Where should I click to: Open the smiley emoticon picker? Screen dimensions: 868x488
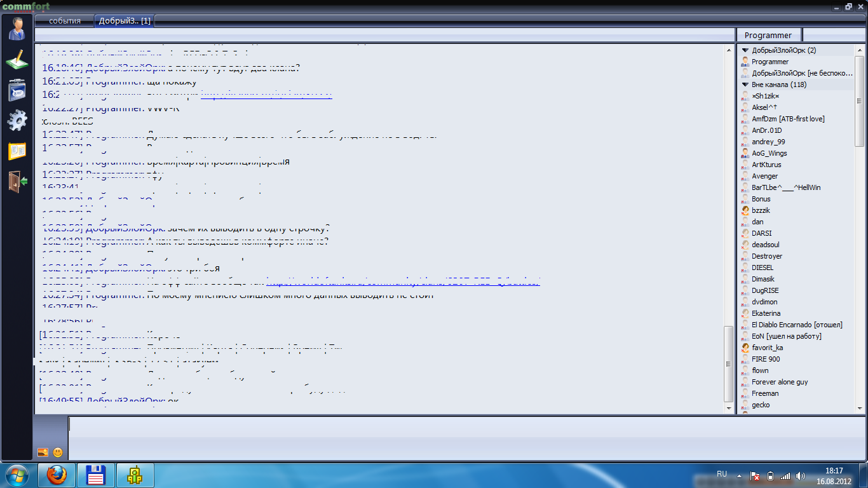58,452
